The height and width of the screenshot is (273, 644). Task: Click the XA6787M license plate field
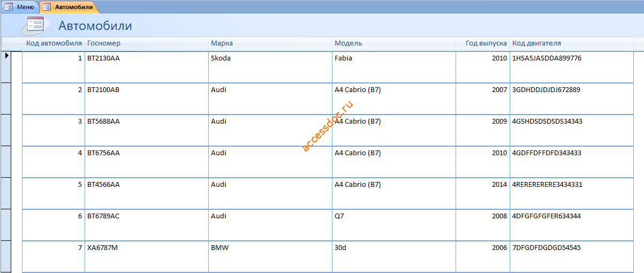tap(147, 257)
